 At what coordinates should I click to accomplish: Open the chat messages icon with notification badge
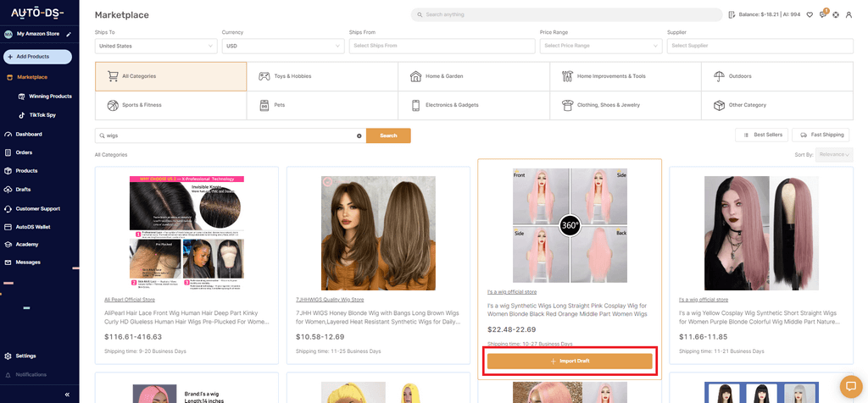pyautogui.click(x=822, y=14)
